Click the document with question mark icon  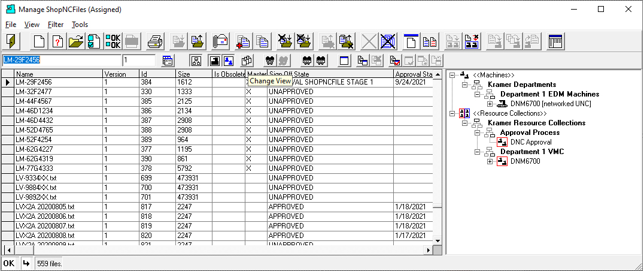point(57,41)
